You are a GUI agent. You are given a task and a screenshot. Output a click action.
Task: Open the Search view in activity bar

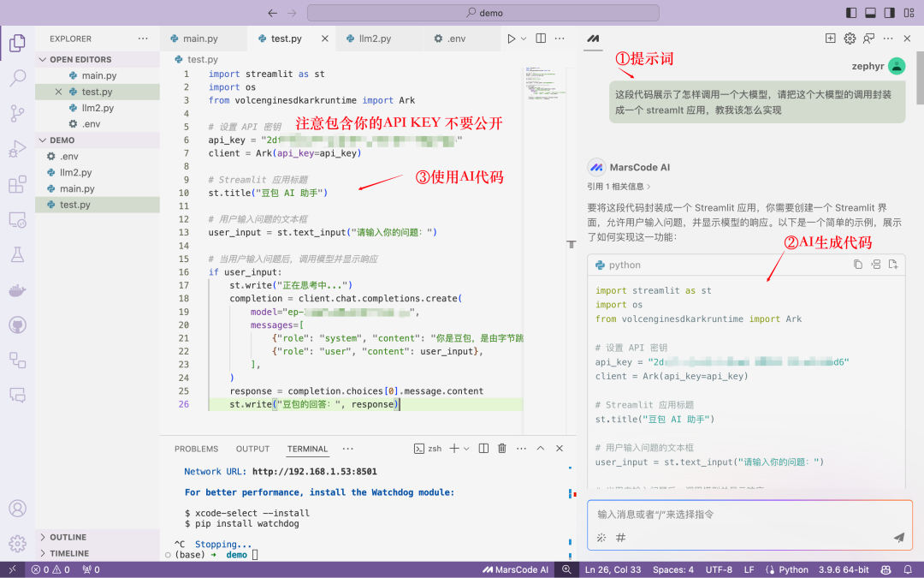(x=17, y=78)
